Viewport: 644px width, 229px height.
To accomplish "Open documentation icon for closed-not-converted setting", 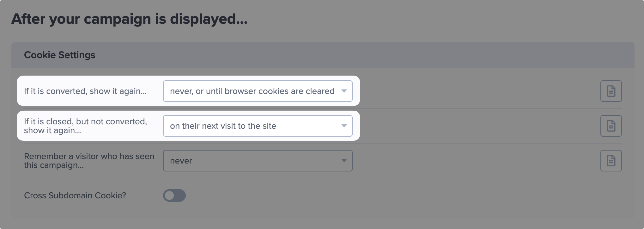I will (611, 126).
